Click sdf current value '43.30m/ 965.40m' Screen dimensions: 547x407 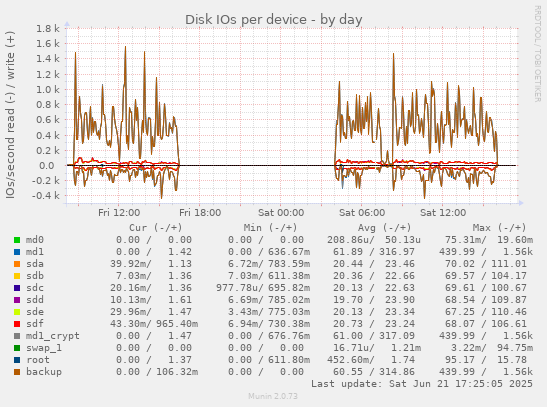(x=154, y=324)
